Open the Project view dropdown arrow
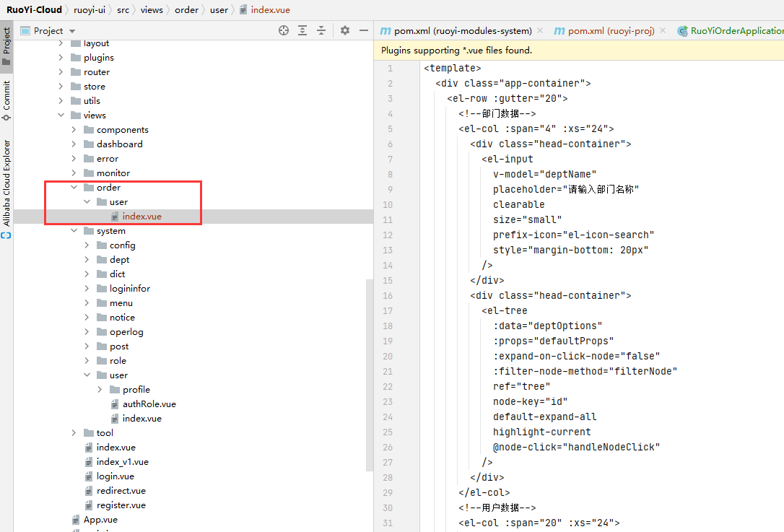The image size is (784, 532). [72, 31]
